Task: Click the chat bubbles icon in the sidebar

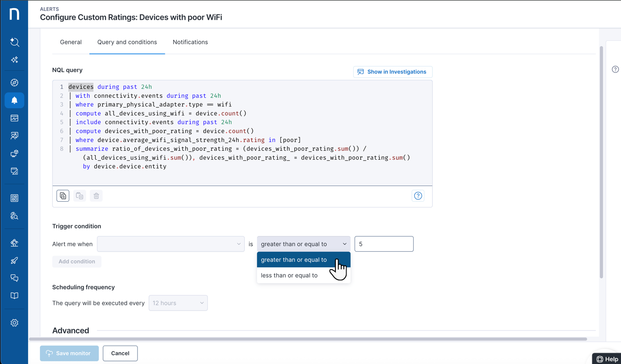Action: [x=14, y=278]
